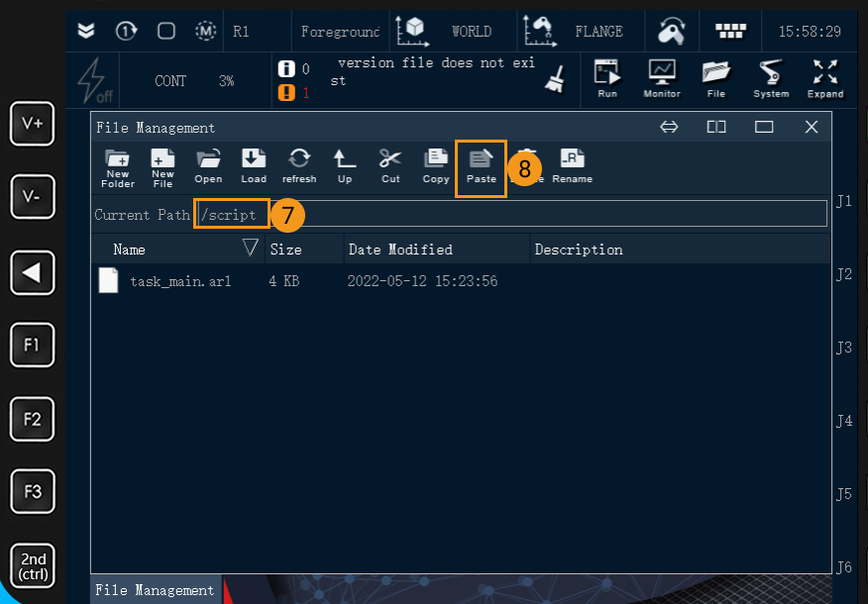Click the CONT 3% speed override control
Image resolution: width=868 pixels, height=604 pixels.
[195, 81]
